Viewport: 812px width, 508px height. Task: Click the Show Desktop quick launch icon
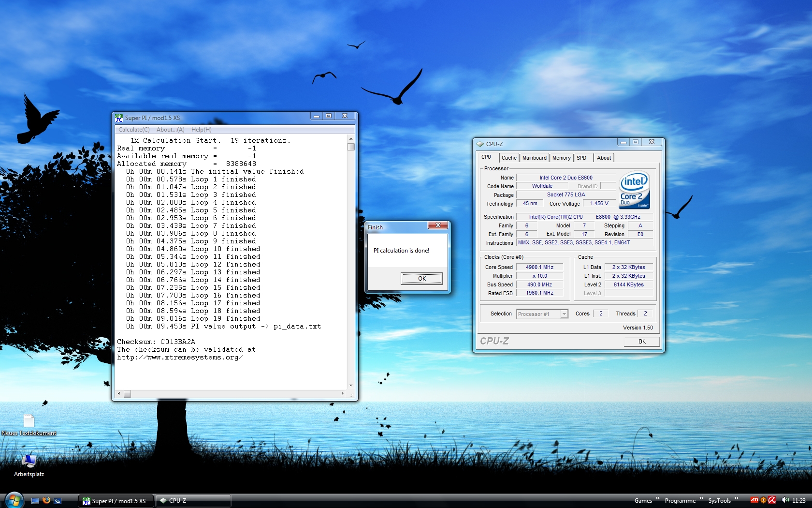tap(35, 500)
